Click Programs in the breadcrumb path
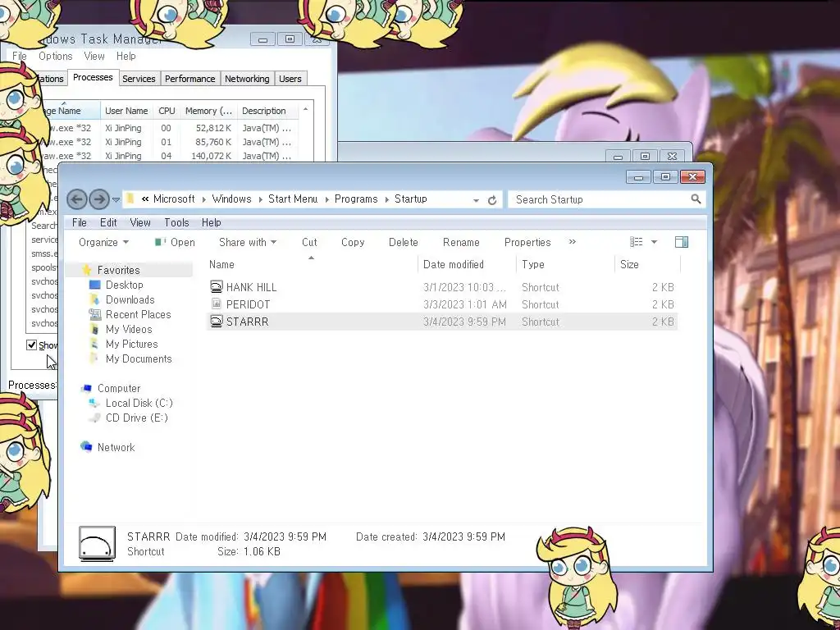 (x=356, y=199)
